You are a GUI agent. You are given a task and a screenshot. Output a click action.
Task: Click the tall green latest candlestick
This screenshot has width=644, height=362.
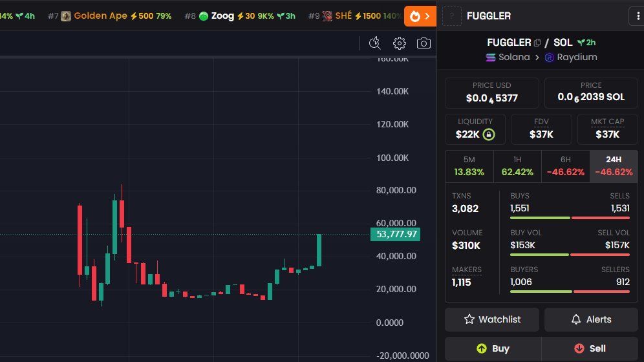point(319,250)
